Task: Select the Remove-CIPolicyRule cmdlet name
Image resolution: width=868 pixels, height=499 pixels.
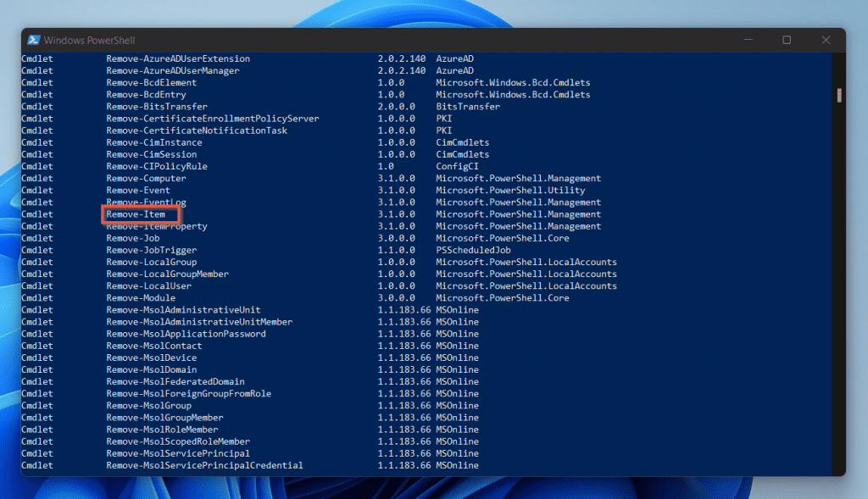Action: point(157,167)
